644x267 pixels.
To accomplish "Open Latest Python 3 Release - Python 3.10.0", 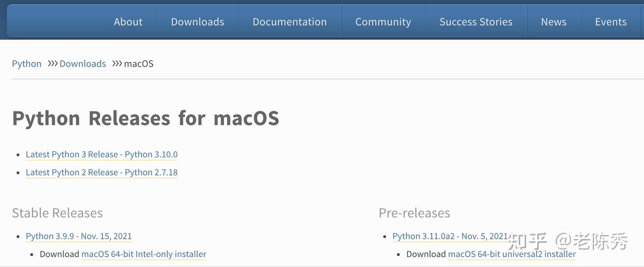I will click(x=102, y=154).
